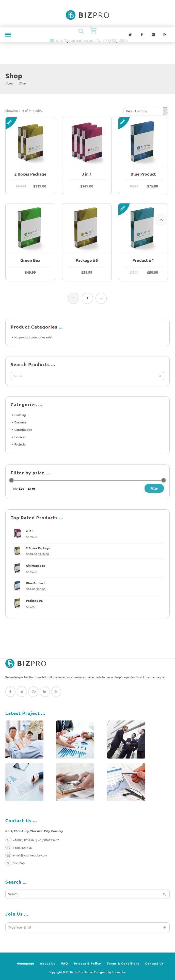Open the header Facebook icon
Image resolution: width=175 pixels, height=980 pixels.
point(141,35)
